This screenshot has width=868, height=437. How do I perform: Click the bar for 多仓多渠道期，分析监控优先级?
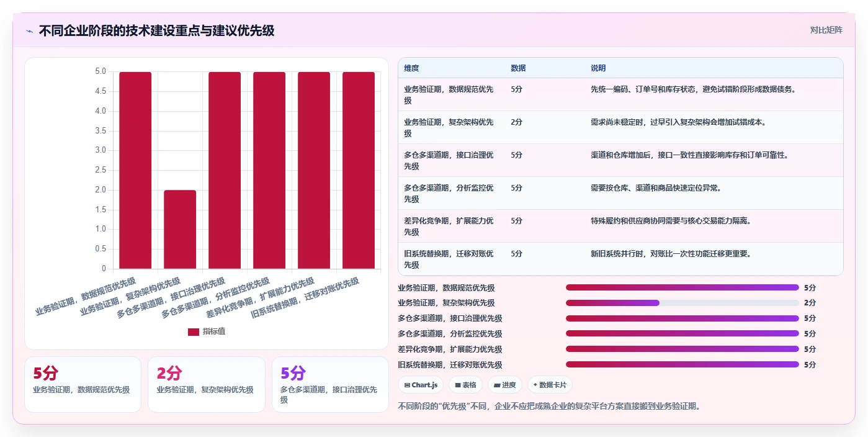[269, 170]
